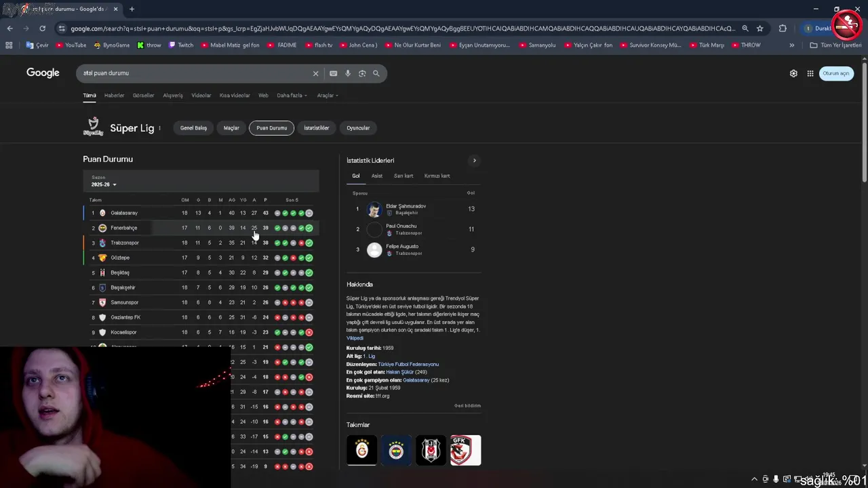Image resolution: width=868 pixels, height=488 pixels.
Task: Click the Kocaelispor row in standings
Action: (201, 332)
